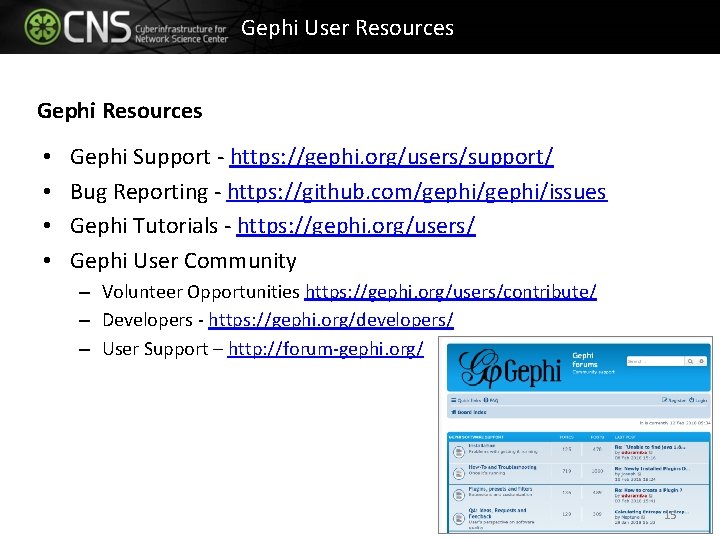Open Quick links in the forum

(466, 400)
